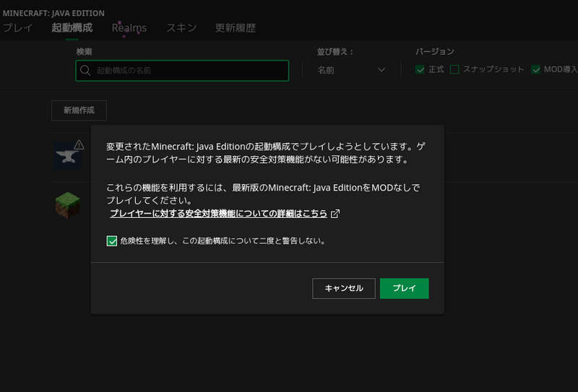Open the Realms tab
This screenshot has width=578, height=392.
coord(129,28)
